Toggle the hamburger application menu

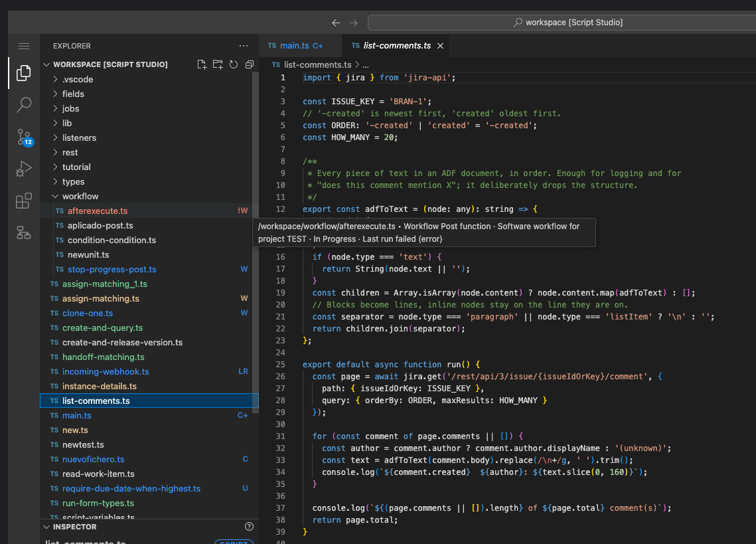[24, 46]
